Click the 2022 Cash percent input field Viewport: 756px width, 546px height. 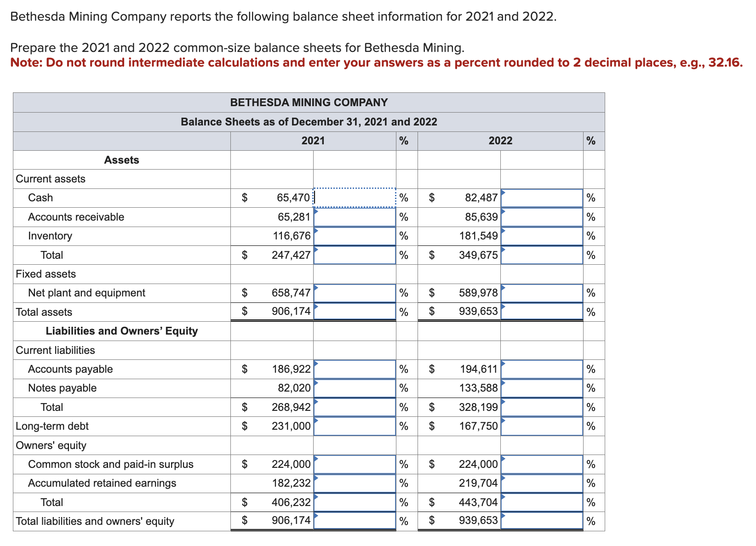tap(542, 198)
